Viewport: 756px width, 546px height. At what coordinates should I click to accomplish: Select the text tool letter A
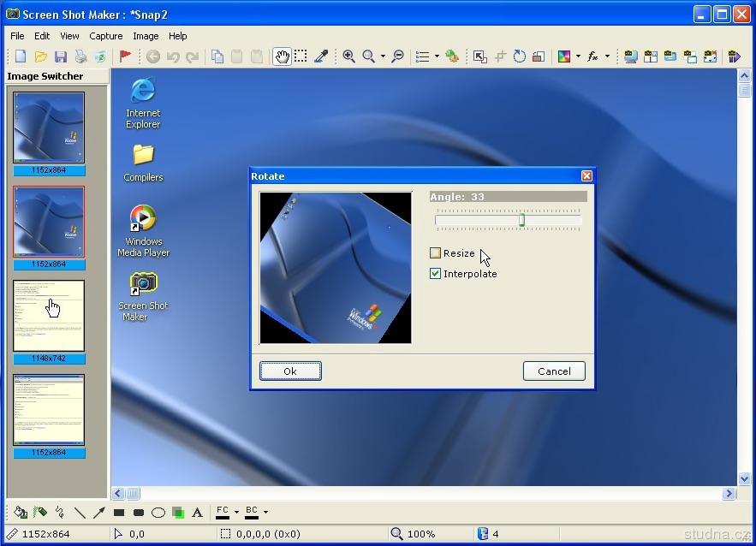[197, 513]
